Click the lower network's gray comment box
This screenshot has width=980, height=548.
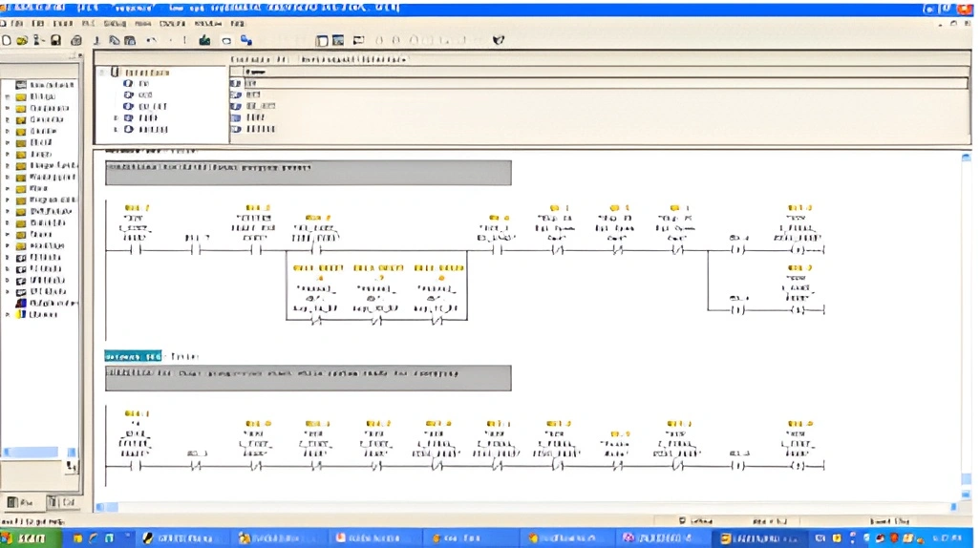(x=308, y=377)
